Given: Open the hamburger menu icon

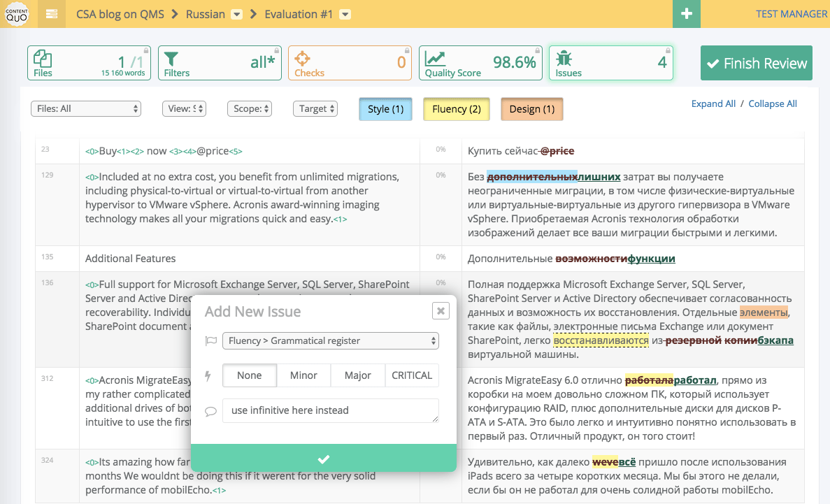Looking at the screenshot, I should coord(52,14).
